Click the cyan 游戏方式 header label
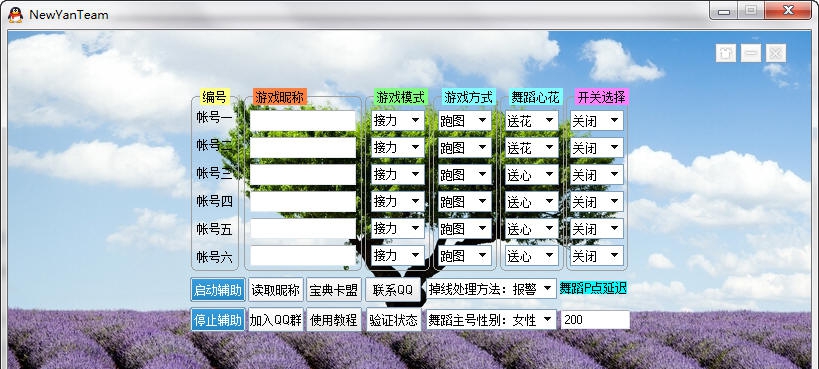This screenshot has width=819, height=369. point(468,97)
